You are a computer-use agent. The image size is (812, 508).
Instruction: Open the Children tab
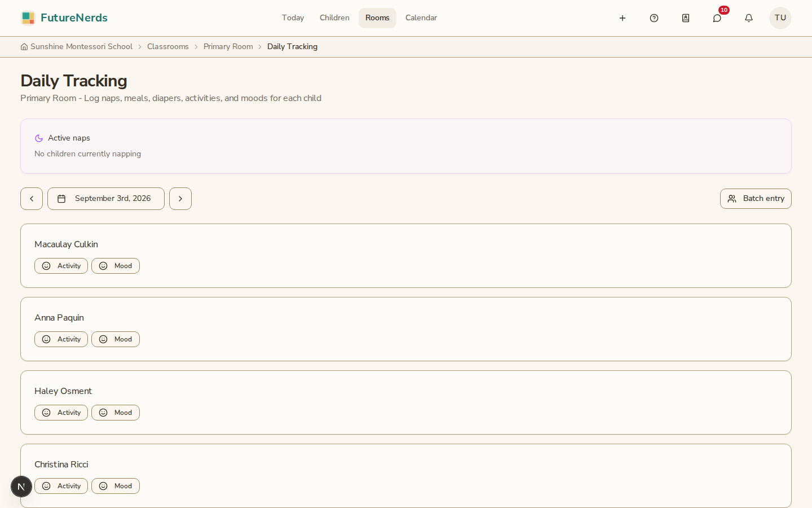click(334, 18)
